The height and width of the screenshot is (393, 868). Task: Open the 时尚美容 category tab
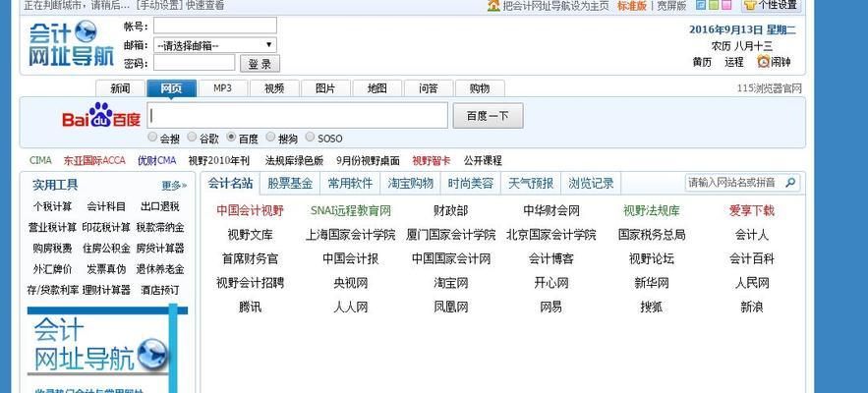tap(471, 183)
